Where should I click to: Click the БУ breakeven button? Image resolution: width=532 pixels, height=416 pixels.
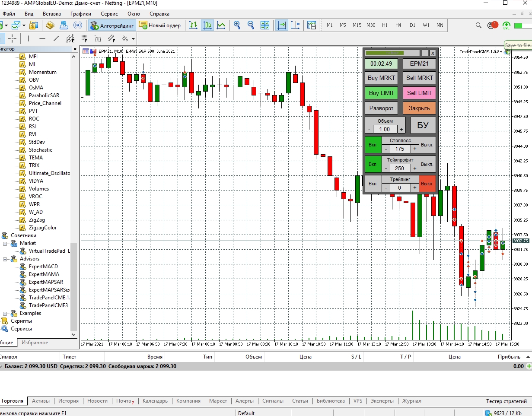point(423,125)
